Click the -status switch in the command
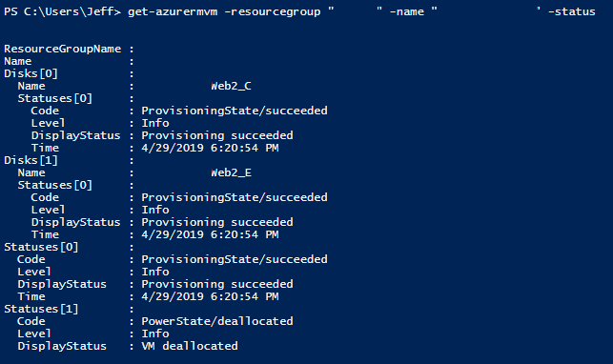The width and height of the screenshot is (613, 364). pos(572,12)
